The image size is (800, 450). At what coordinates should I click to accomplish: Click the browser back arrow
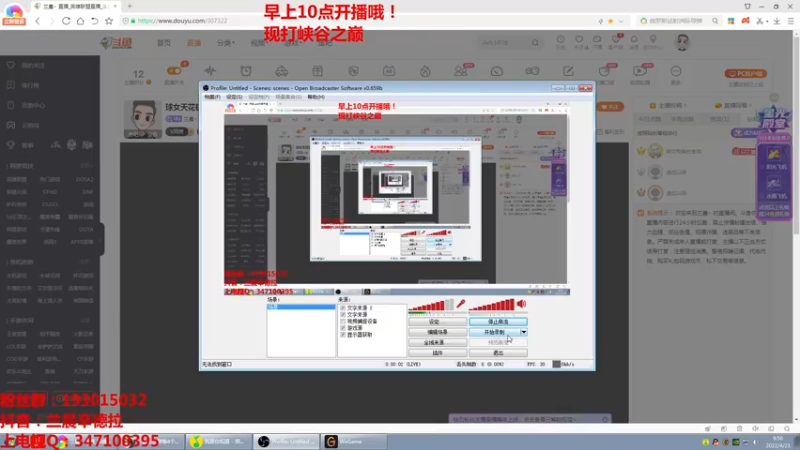click(37, 21)
